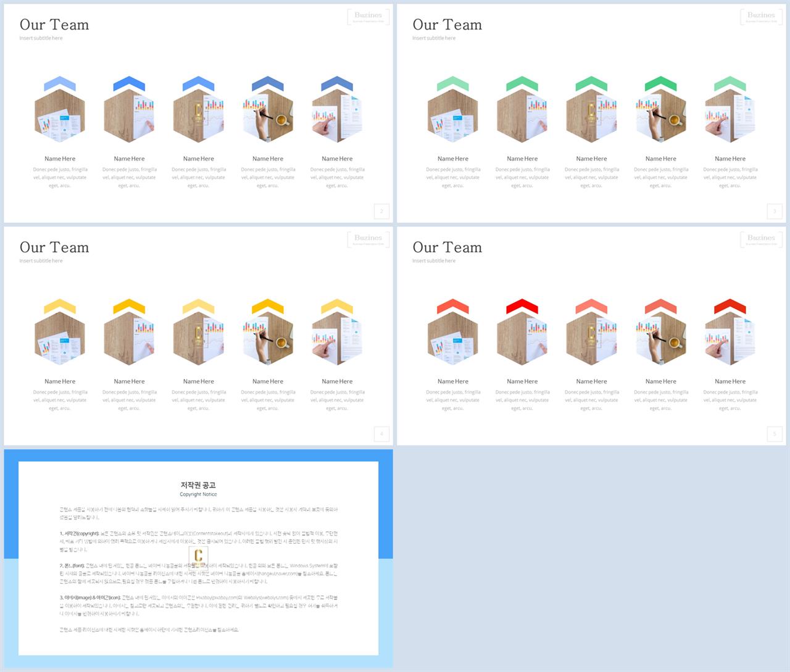Viewport: 790px width, 672px height.
Task: Click the fifth red chevron icon
Action: click(730, 307)
